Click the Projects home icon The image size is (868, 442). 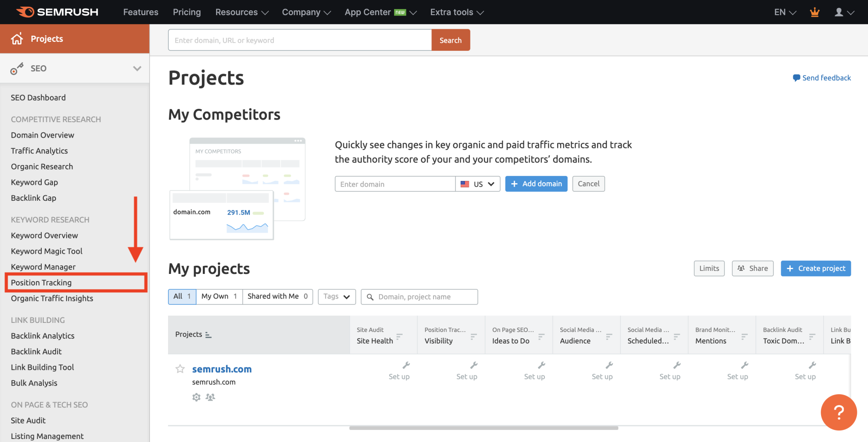[17, 39]
